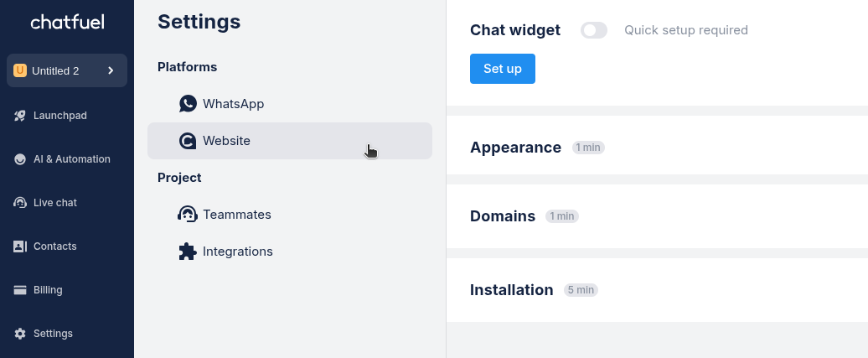
Task: Click the Website platform icon
Action: [188, 141]
